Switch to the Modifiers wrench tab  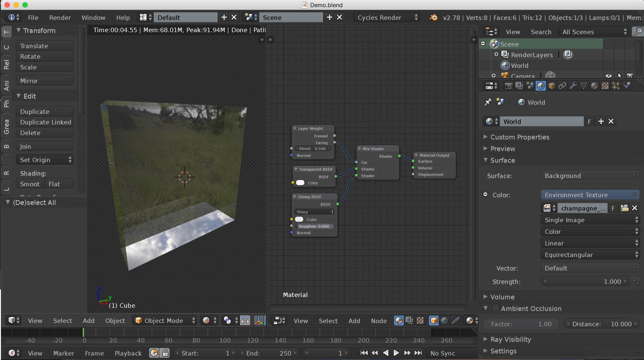[573, 86]
